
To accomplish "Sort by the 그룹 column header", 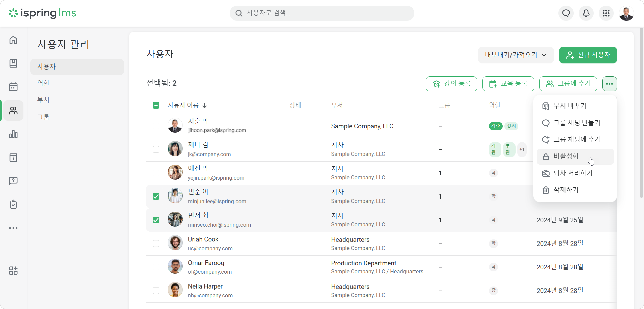I will coord(445,105).
